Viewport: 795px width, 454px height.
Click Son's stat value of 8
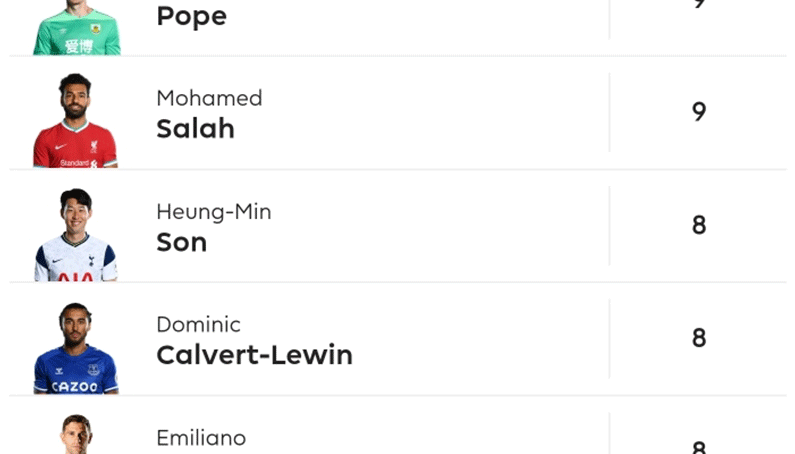699,225
